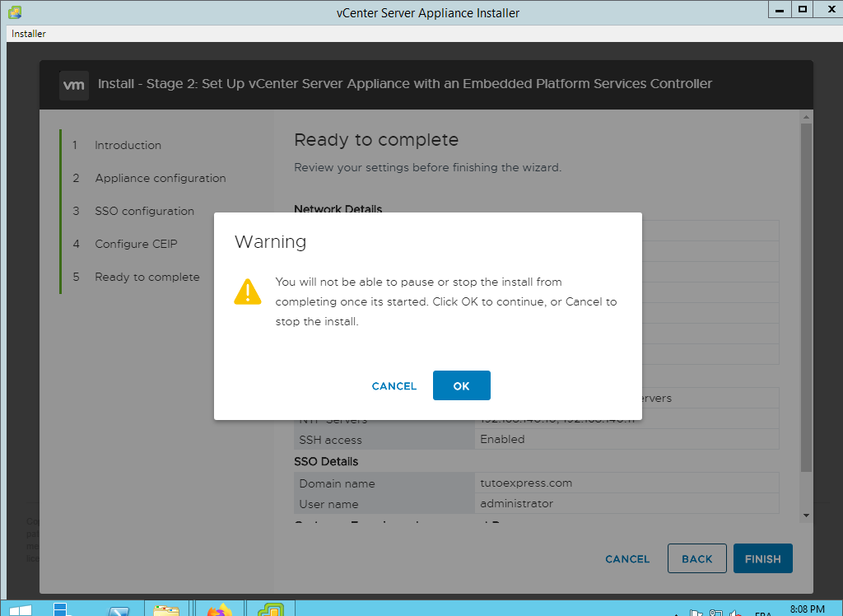Click OK in the Warning dialog

[461, 385]
